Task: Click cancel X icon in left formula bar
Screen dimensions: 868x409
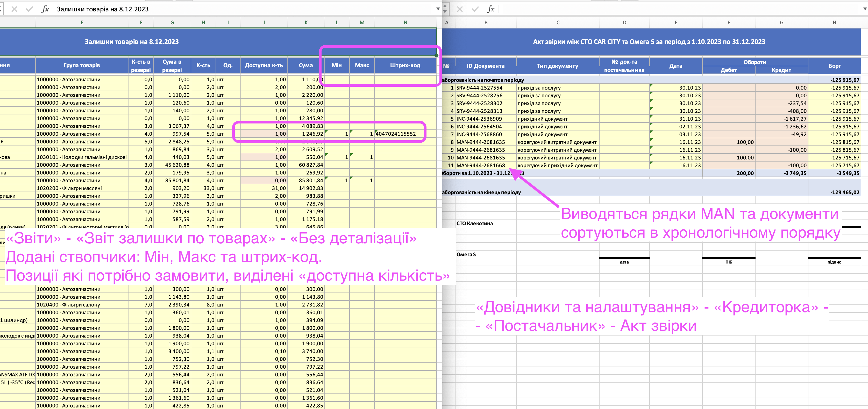Action: click(x=14, y=9)
